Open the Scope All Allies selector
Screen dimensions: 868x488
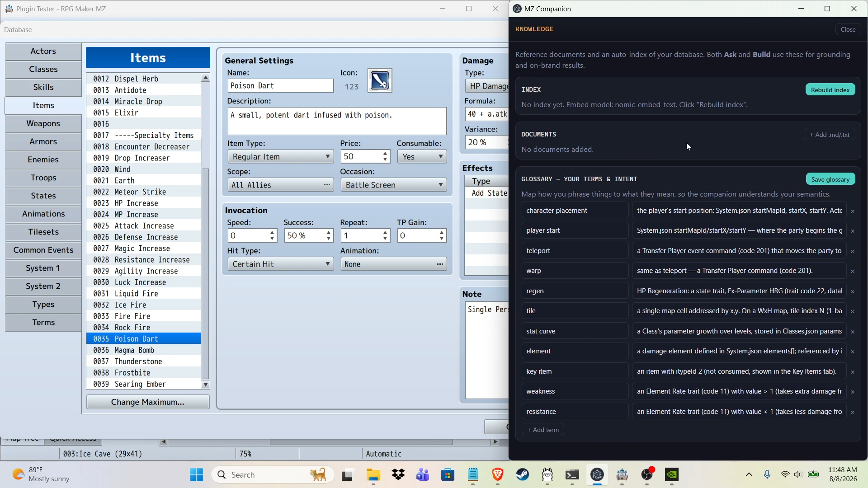280,185
